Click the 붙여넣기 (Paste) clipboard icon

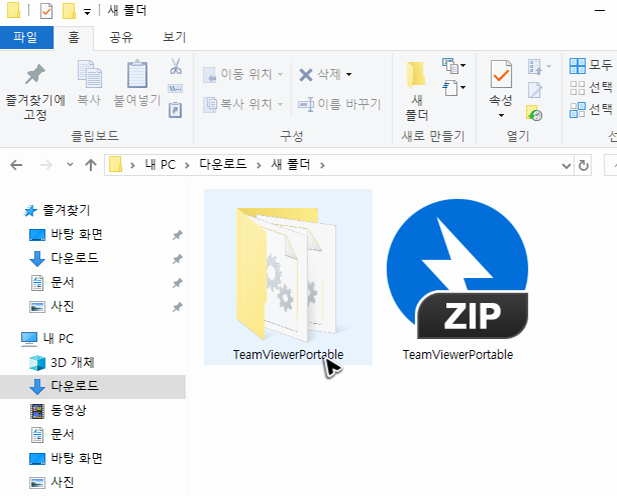[137, 74]
